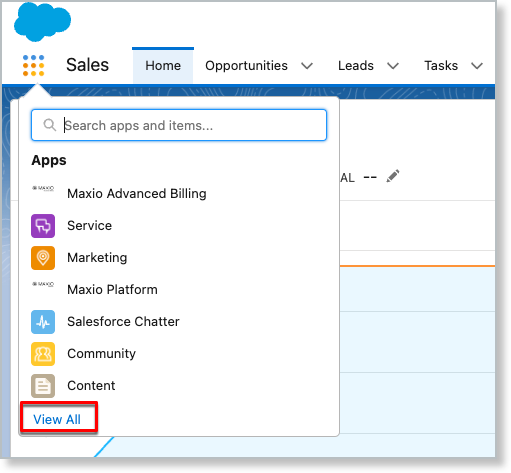Expand the Leads tab dropdown chevron
This screenshot has height=473, width=511.
coord(393,66)
